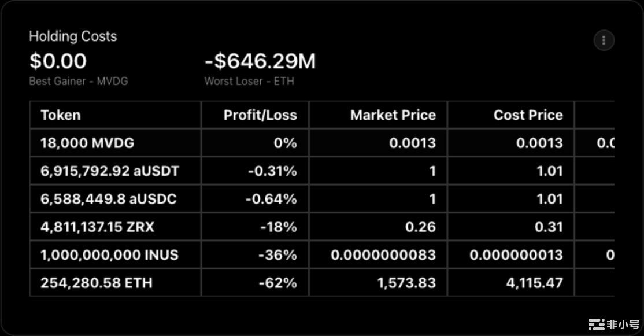Select the 6,915,792.92 aUSDT token cell
The image size is (644, 336).
[x=110, y=171]
